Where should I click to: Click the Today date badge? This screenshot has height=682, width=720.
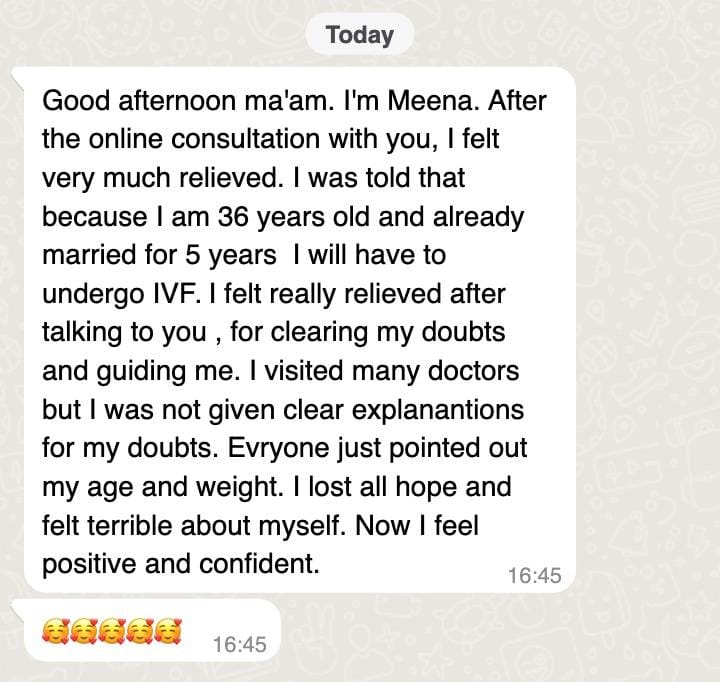coord(360,34)
